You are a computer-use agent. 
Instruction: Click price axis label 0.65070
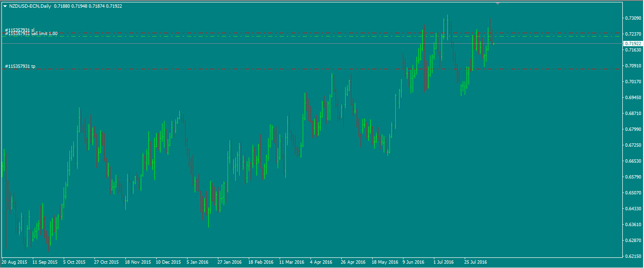632,193
